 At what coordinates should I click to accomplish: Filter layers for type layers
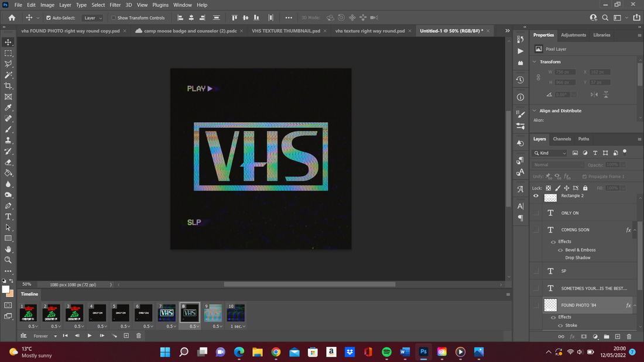point(595,153)
